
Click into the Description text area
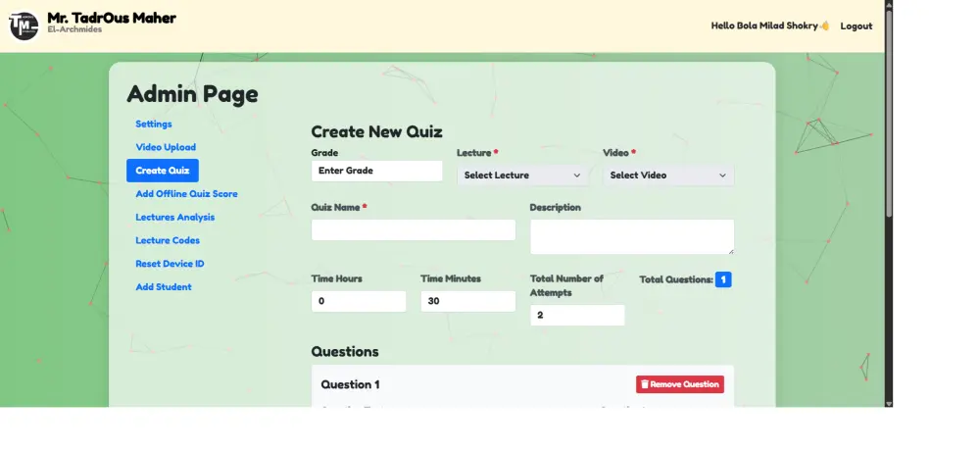click(x=631, y=236)
